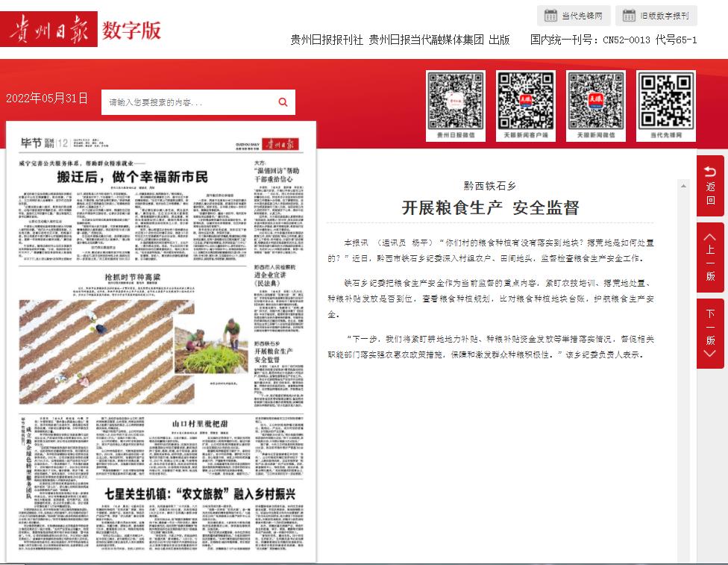Open article 七星关生机镇 农文旅教
728x565 pixels.
coord(200,494)
